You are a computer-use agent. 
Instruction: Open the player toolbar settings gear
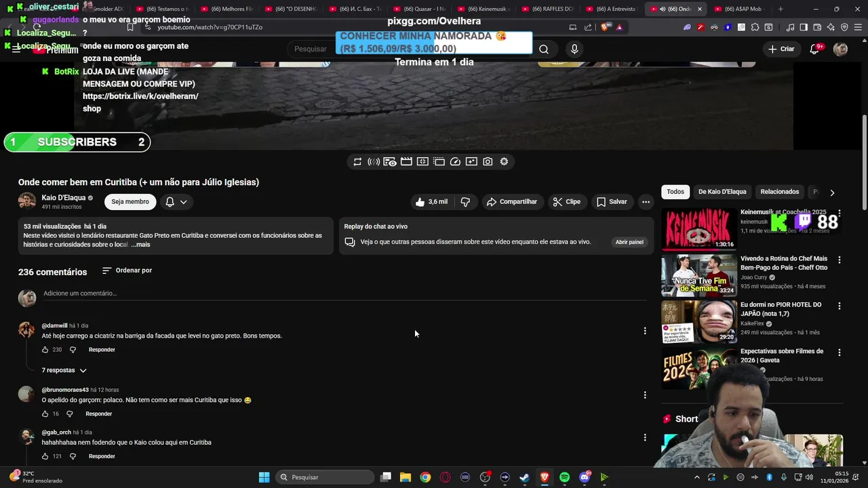[x=504, y=162]
